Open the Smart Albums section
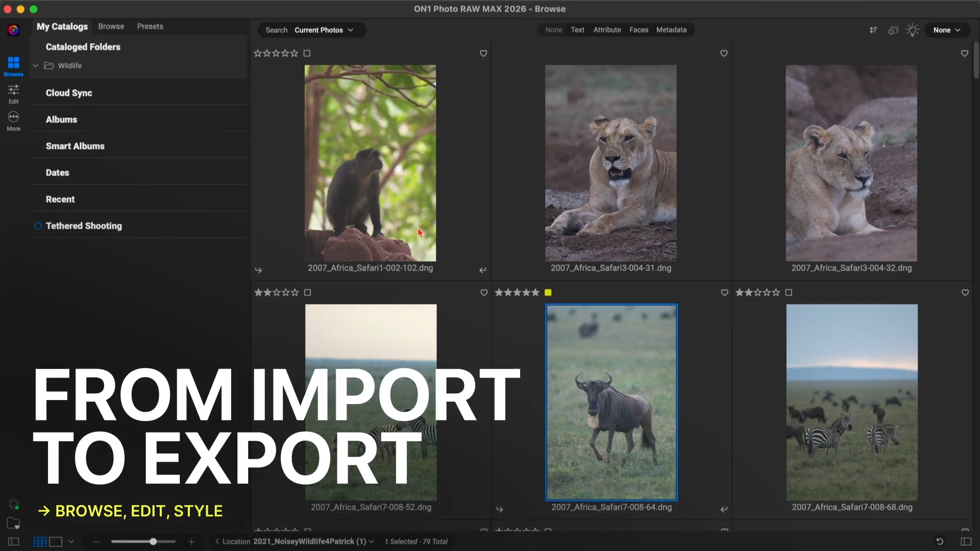Screen dimensions: 980x551 pos(75,146)
